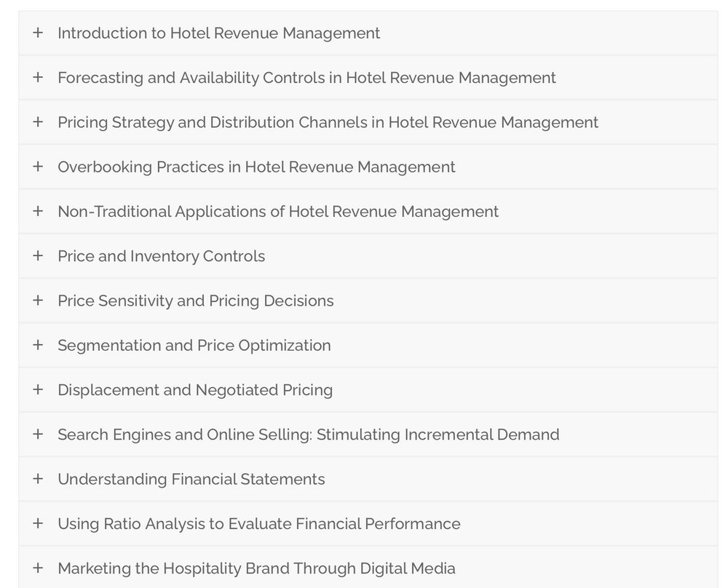Click the plus icon next to Using Ratio Analysis
Screen dimensions: 728x588
[38, 523]
